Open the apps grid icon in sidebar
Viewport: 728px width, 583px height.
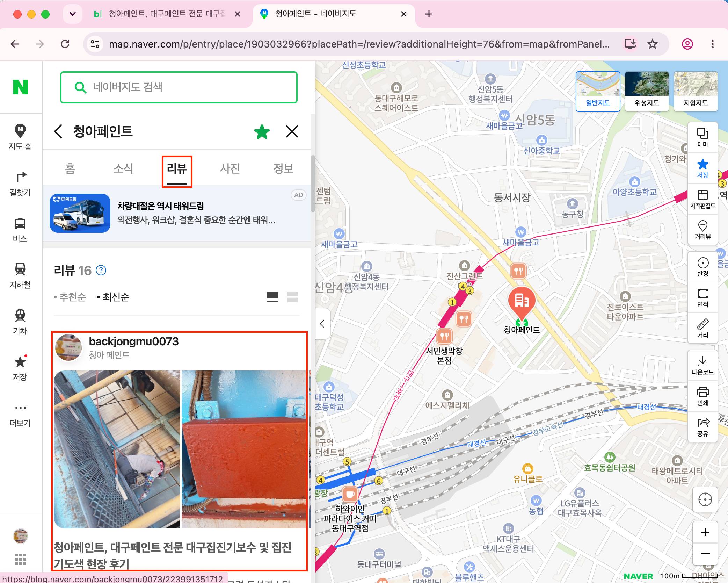[21, 559]
